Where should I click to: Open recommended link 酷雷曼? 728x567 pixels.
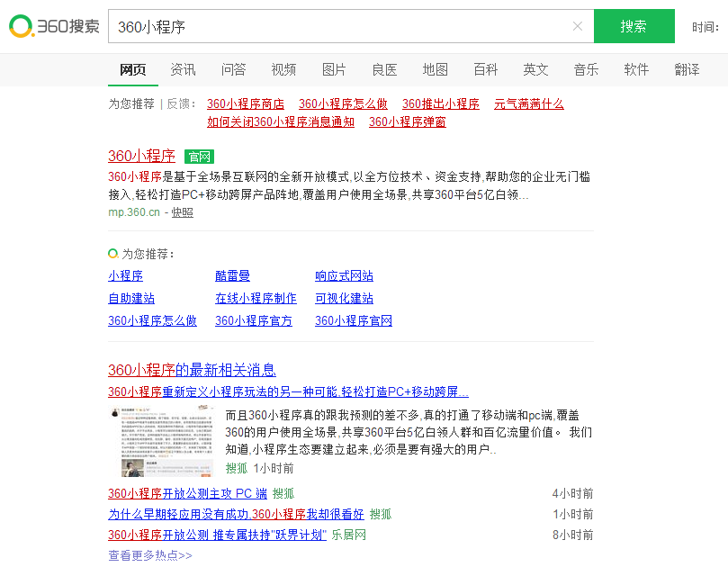pos(232,275)
